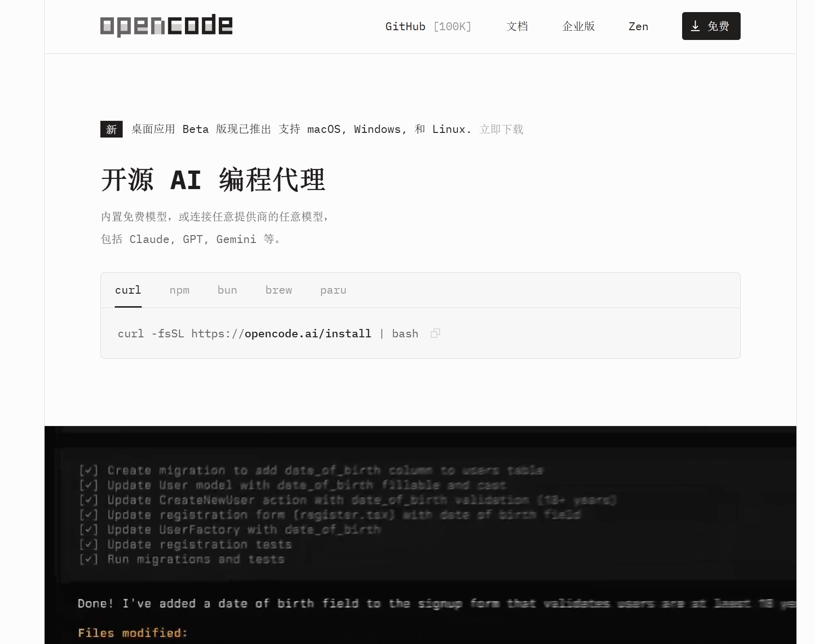Switch to the npm tab
Screen dimensions: 815x644
coord(179,290)
